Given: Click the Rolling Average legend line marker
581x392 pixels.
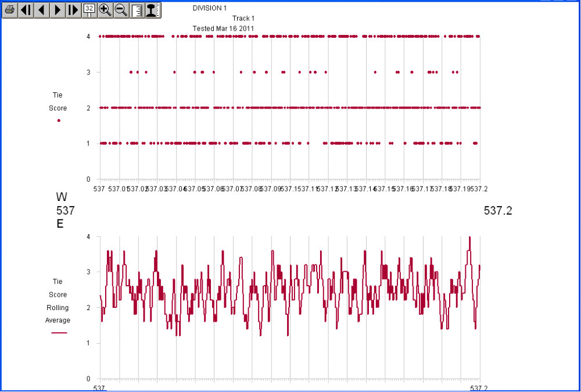Looking at the screenshot, I should (59, 333).
